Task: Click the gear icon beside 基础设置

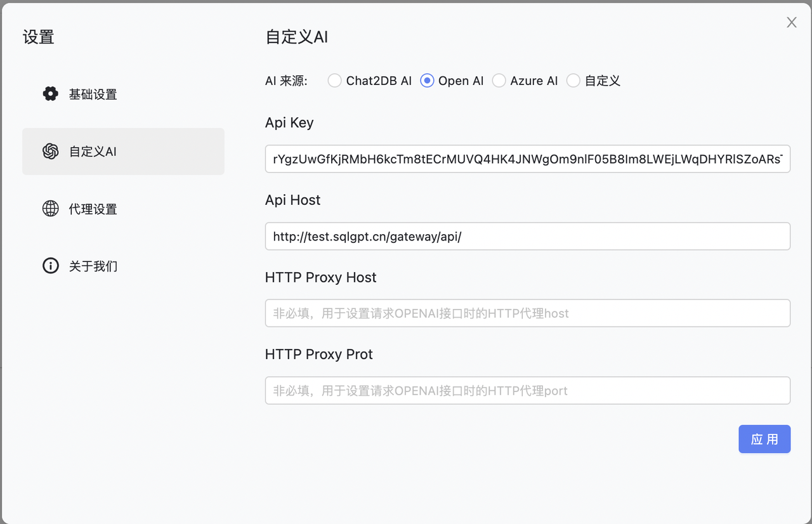Action: pos(50,94)
